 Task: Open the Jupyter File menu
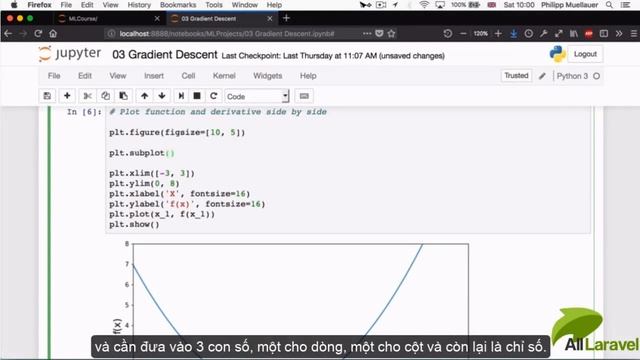tap(54, 76)
